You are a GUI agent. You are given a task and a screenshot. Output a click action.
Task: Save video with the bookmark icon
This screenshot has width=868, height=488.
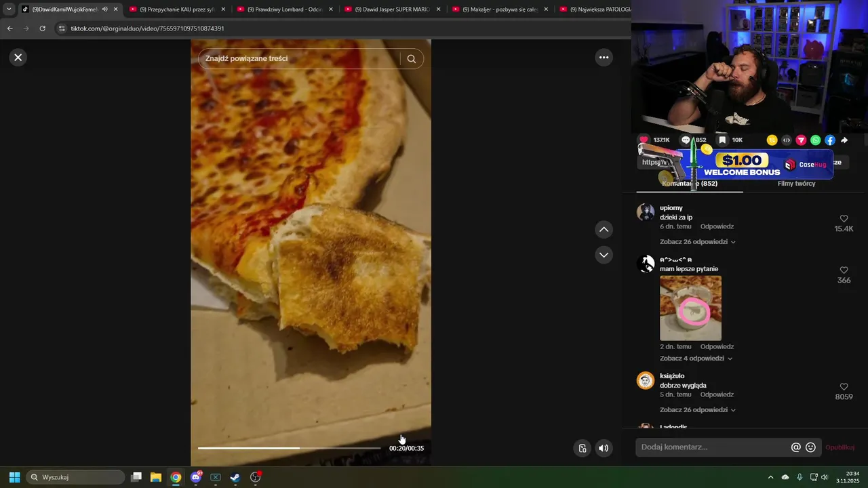tap(722, 140)
